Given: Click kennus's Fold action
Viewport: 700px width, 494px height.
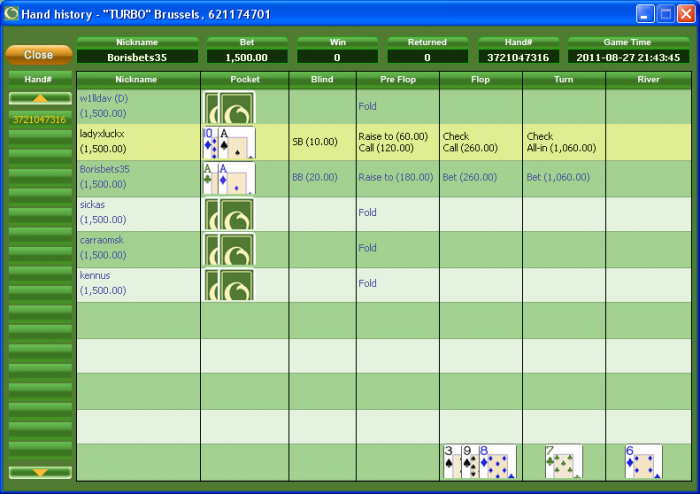Looking at the screenshot, I should pyautogui.click(x=367, y=283).
